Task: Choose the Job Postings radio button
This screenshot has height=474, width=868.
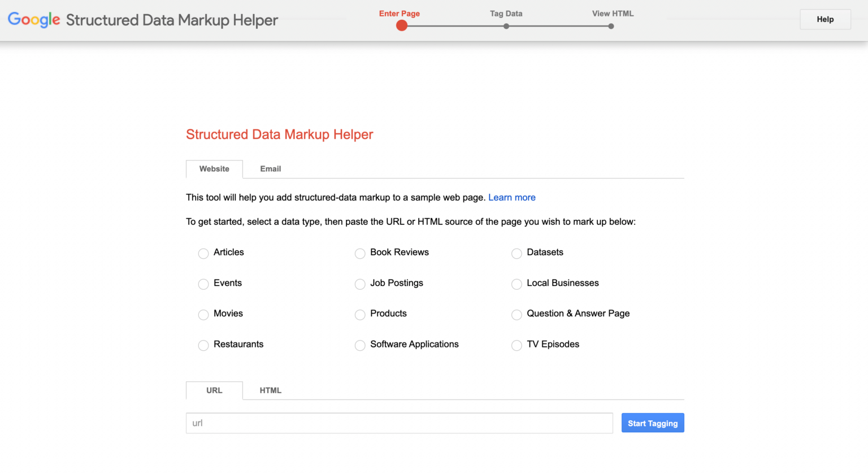Action: 360,284
